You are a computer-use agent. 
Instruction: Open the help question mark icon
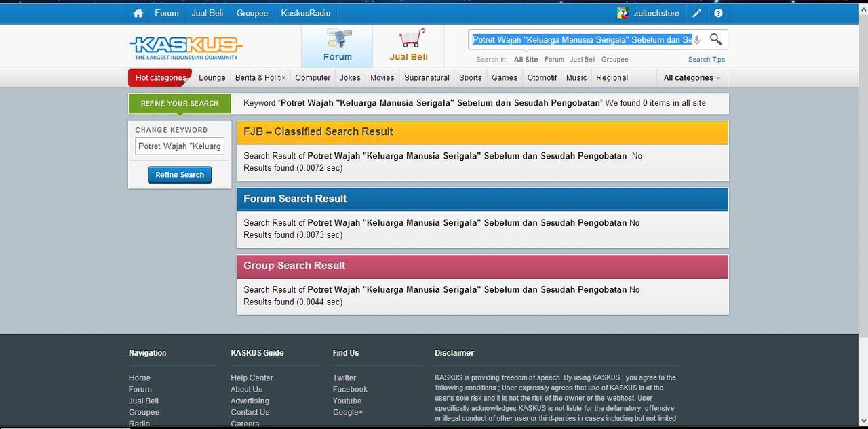click(718, 13)
